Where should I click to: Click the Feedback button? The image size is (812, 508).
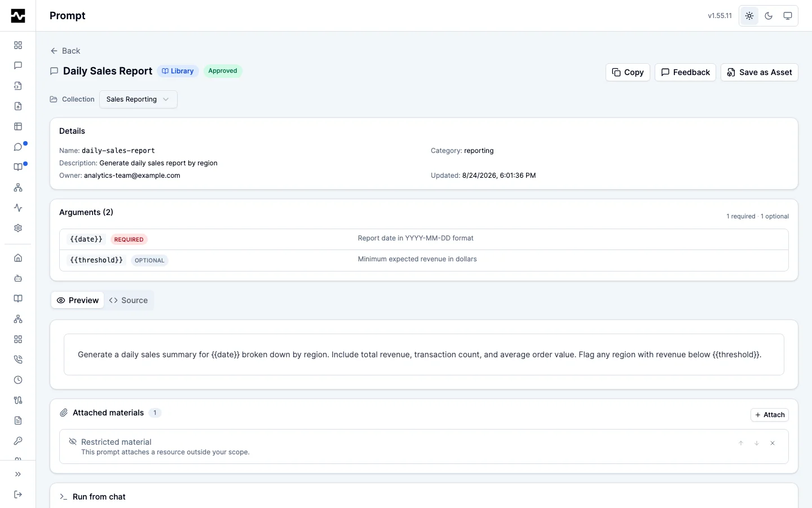[685, 72]
